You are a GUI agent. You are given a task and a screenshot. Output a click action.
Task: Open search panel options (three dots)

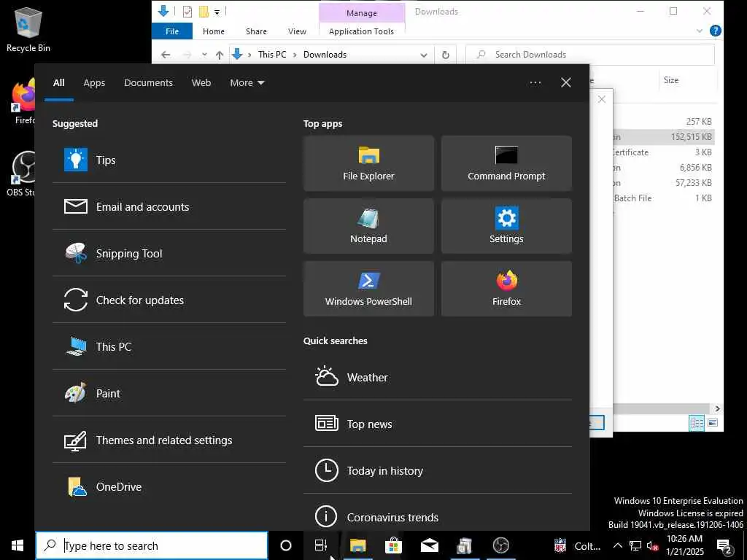click(535, 83)
